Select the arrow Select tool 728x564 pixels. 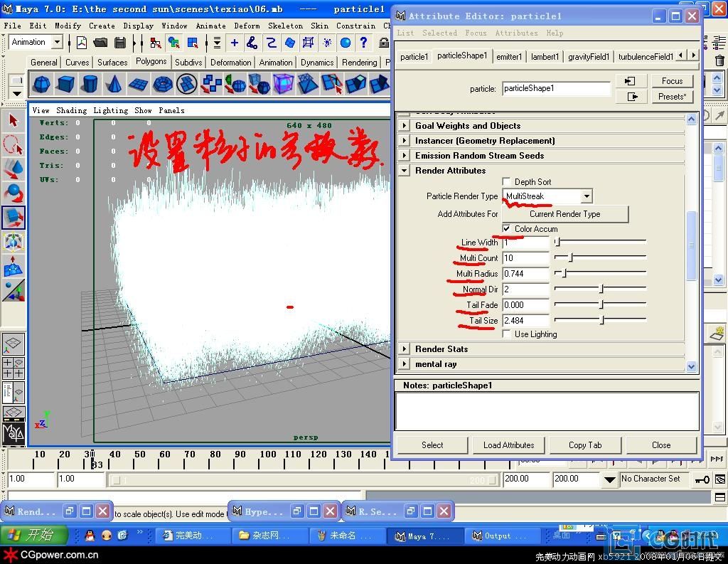coord(13,119)
